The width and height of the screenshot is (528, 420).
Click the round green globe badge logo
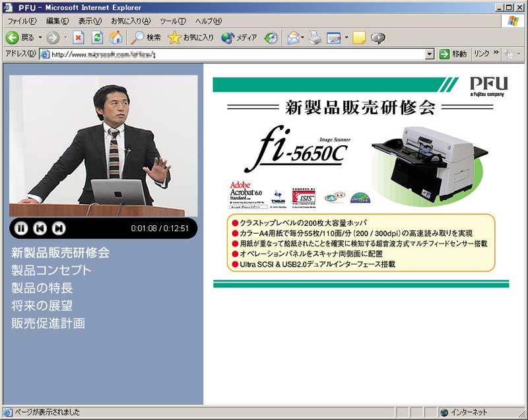tap(360, 197)
